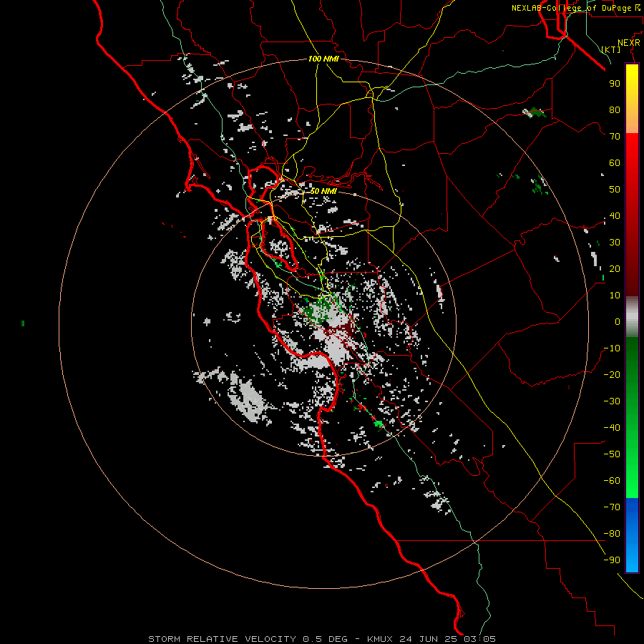644x644 pixels.
Task: Click the "50 NMI" range ring label
Action: pyautogui.click(x=323, y=191)
